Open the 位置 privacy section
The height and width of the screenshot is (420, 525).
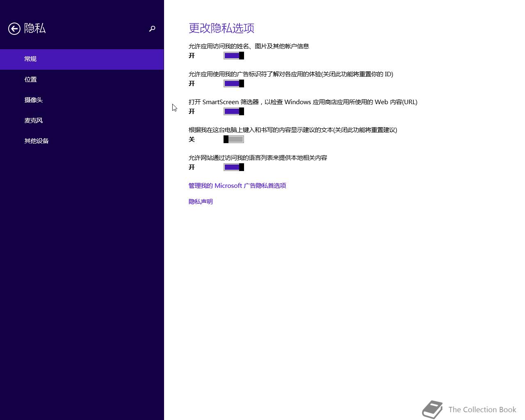[x=82, y=80]
